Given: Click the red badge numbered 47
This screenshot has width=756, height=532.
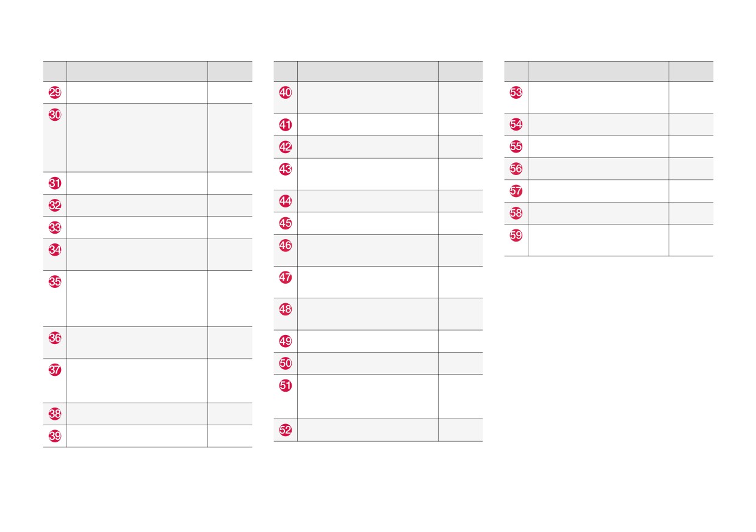Looking at the screenshot, I should [286, 277].
